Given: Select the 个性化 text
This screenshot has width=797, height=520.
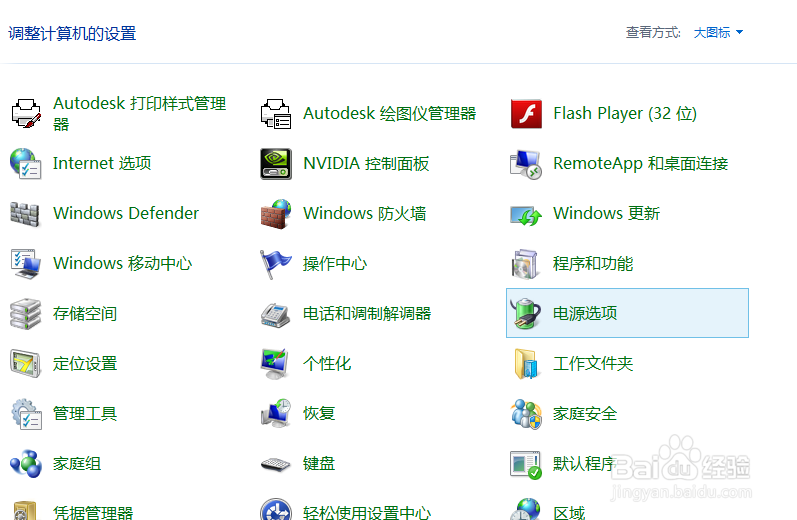Looking at the screenshot, I should (x=327, y=363).
